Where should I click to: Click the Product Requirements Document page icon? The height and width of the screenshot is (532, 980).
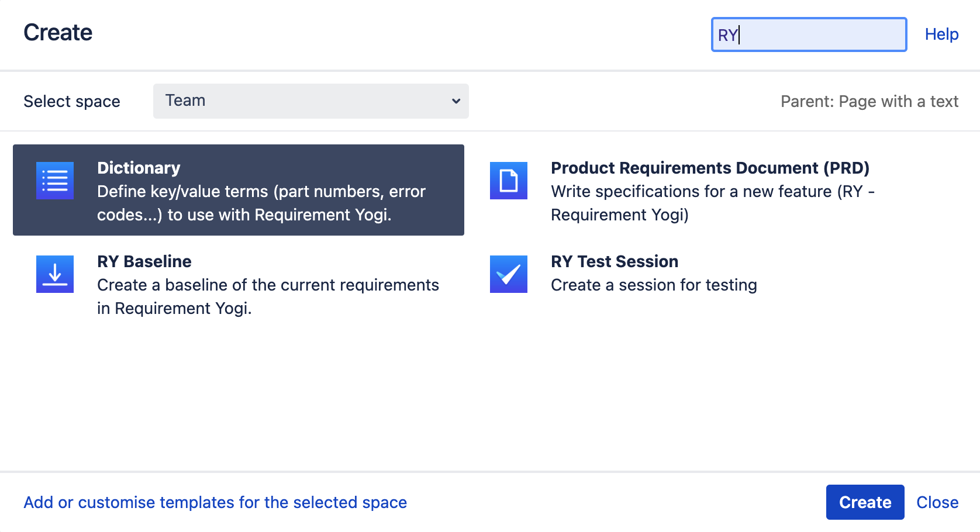[508, 181]
